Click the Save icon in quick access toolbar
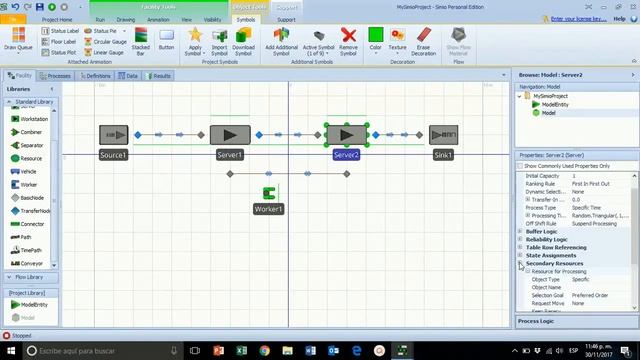The image size is (640, 360). 40,7
